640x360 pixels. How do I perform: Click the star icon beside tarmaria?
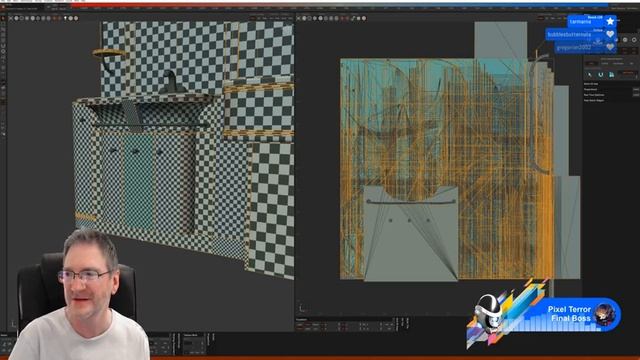point(610,21)
